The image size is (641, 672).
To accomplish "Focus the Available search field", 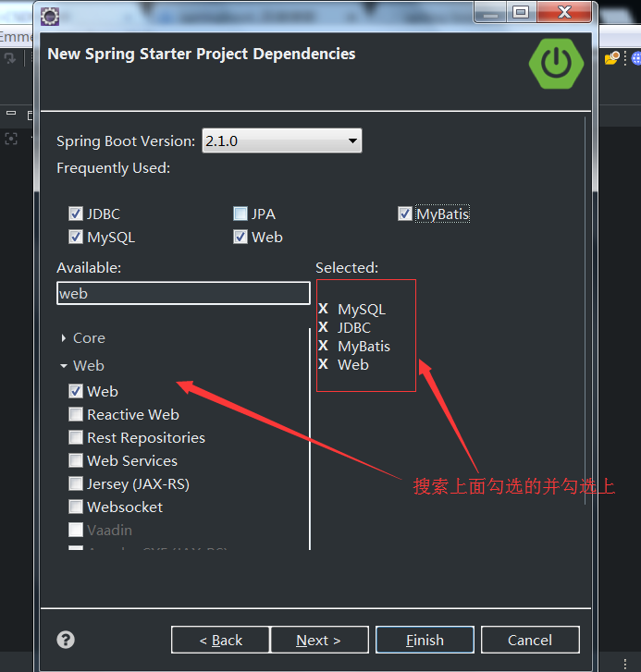I will [x=183, y=294].
